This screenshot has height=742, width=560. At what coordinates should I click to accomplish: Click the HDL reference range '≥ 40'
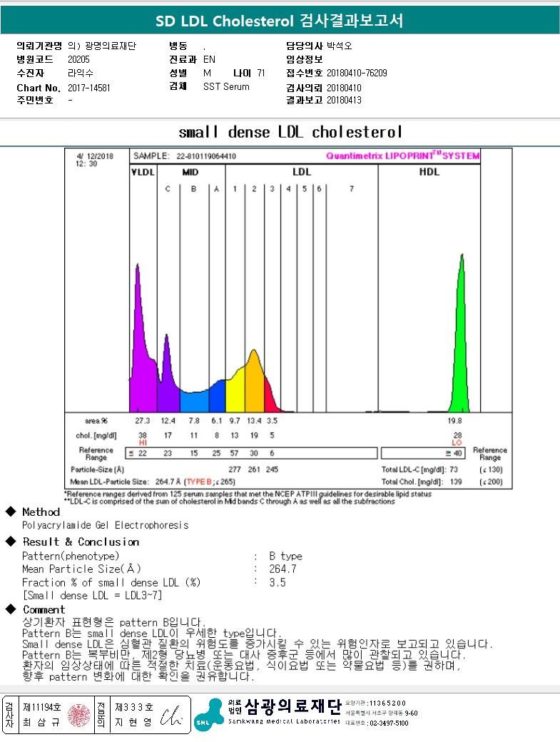pyautogui.click(x=454, y=453)
